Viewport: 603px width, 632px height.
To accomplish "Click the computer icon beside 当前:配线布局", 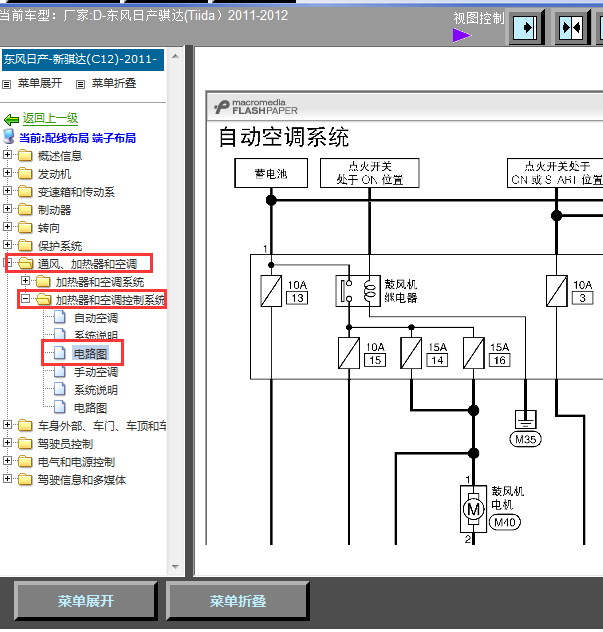I will coord(8,137).
